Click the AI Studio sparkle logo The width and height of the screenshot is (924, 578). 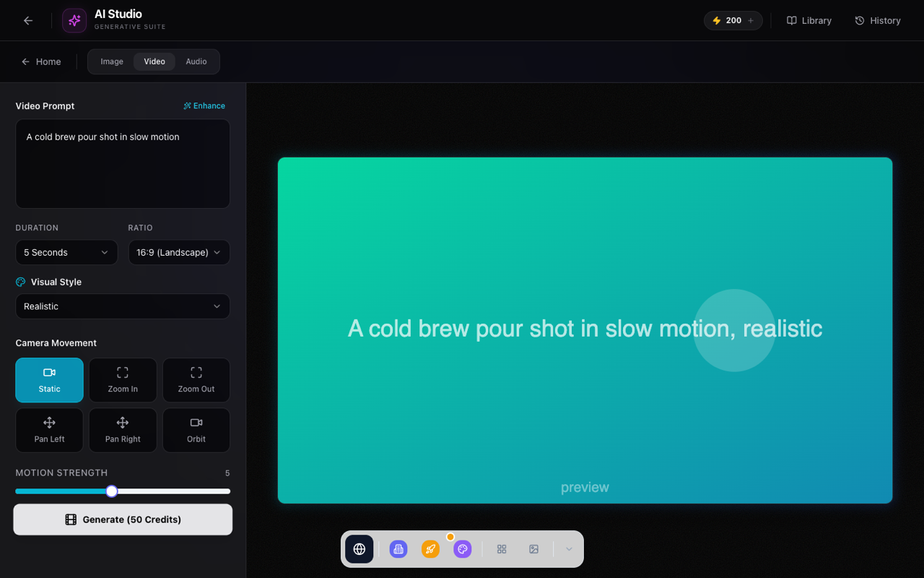[74, 20]
